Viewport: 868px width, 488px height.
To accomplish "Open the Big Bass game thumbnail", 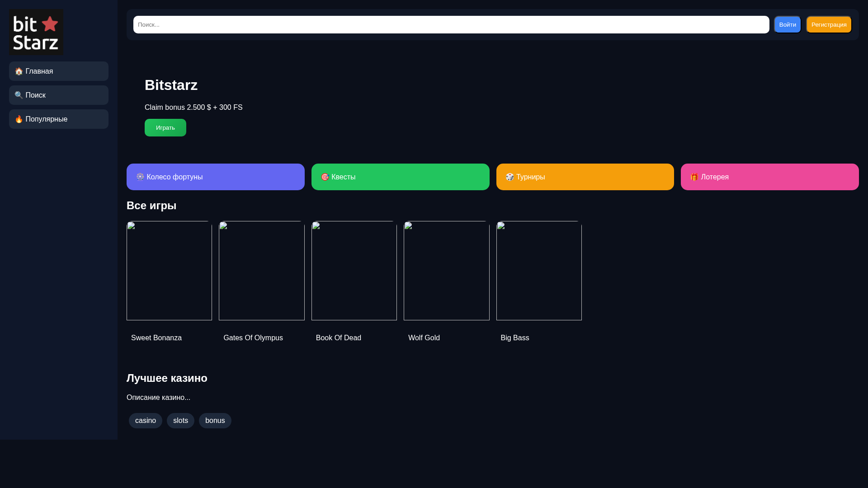I will 539,271.
